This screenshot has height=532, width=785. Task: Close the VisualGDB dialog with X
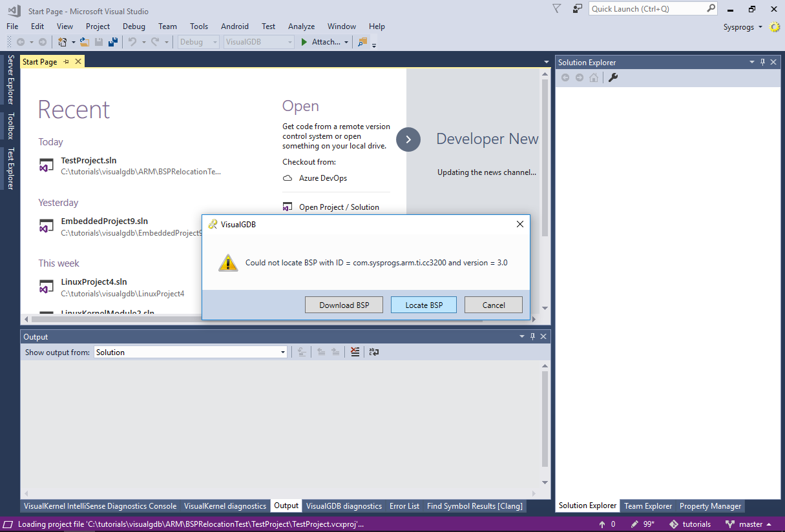[519, 224]
